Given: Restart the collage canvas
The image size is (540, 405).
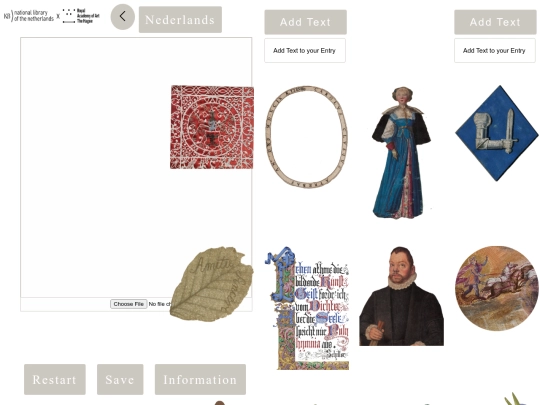Looking at the screenshot, I should (x=55, y=380).
